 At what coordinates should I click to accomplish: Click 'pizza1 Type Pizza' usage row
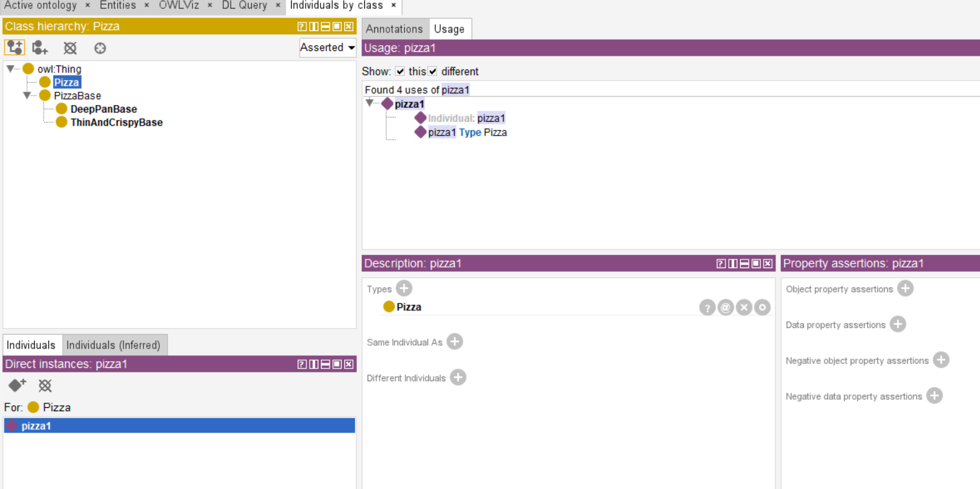click(x=467, y=132)
